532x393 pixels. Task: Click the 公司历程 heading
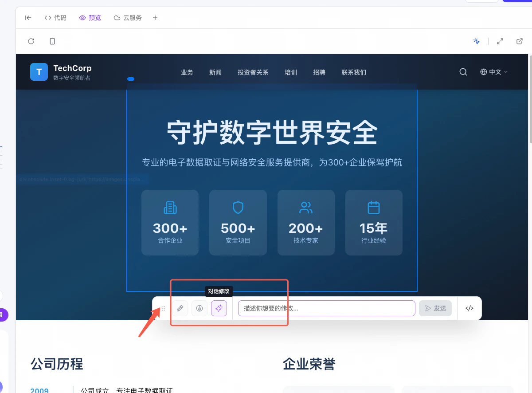[57, 364]
